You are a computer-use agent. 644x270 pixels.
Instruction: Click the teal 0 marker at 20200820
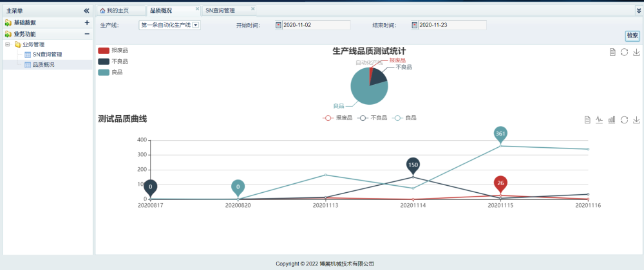click(238, 187)
